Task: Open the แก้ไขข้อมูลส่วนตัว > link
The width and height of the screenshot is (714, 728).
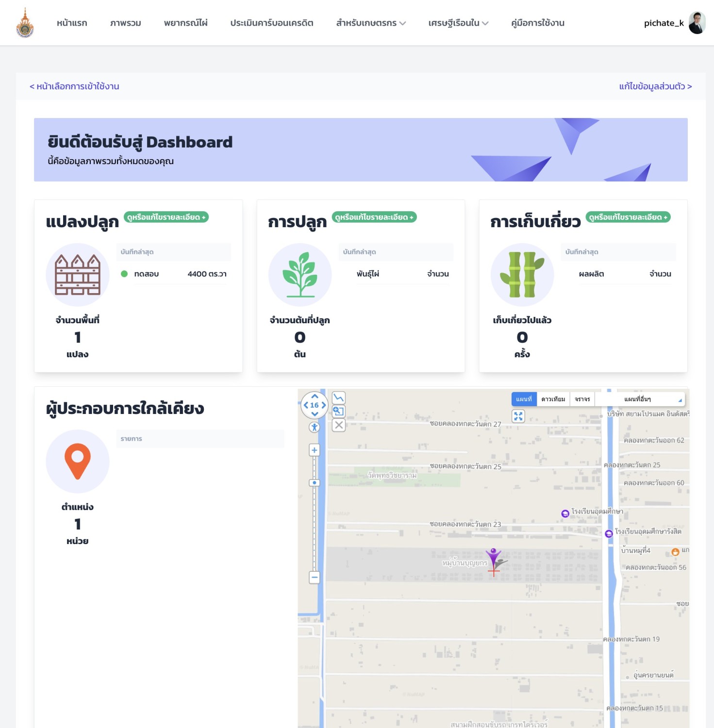Action: [x=655, y=86]
